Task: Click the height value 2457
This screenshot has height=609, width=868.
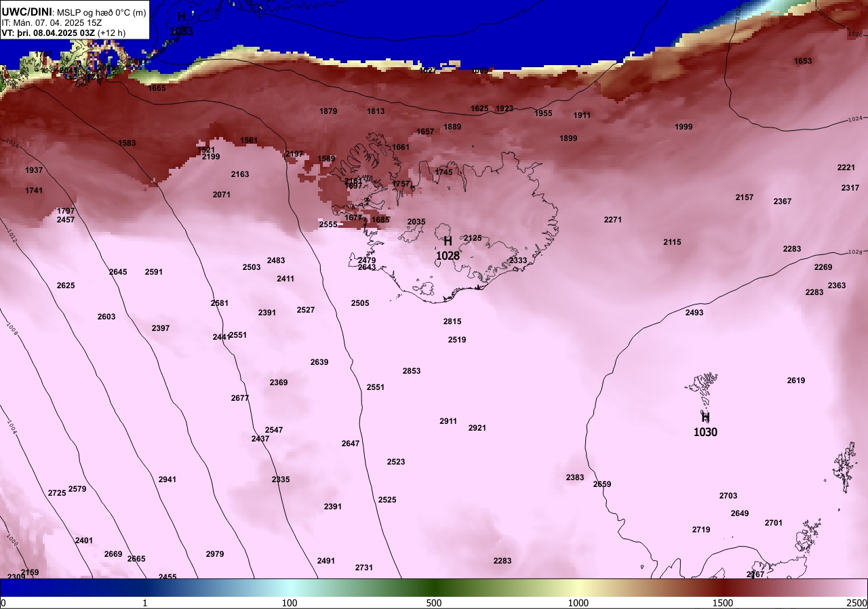Action: (x=66, y=220)
